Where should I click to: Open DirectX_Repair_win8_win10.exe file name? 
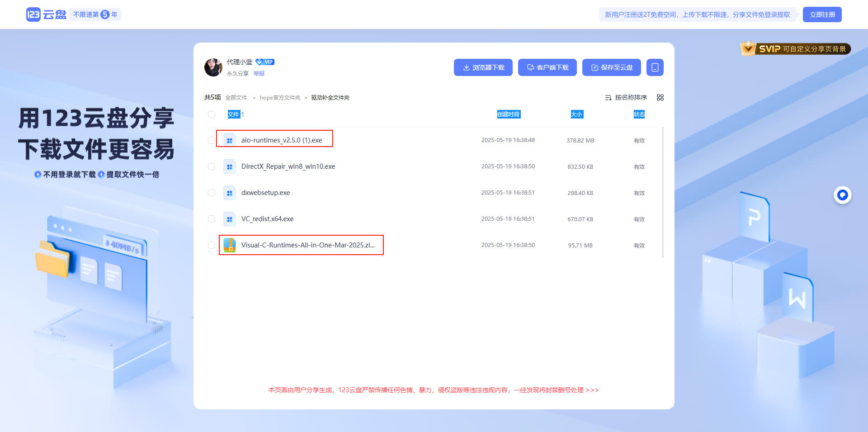click(288, 166)
